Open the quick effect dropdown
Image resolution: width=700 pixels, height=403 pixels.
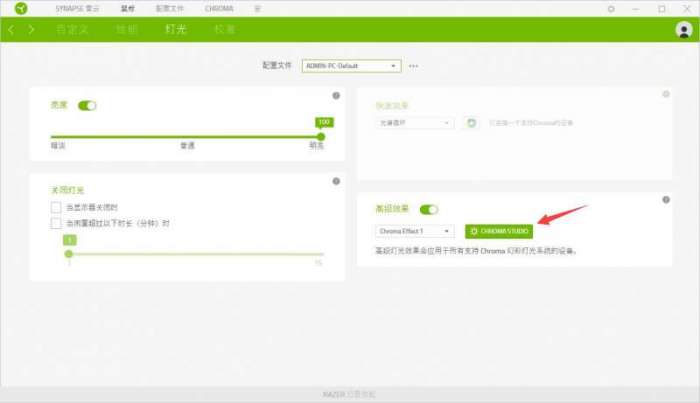(x=415, y=123)
